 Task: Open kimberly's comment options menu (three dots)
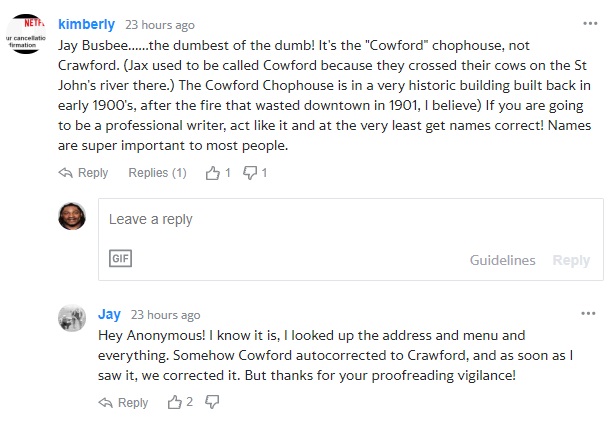(x=590, y=24)
